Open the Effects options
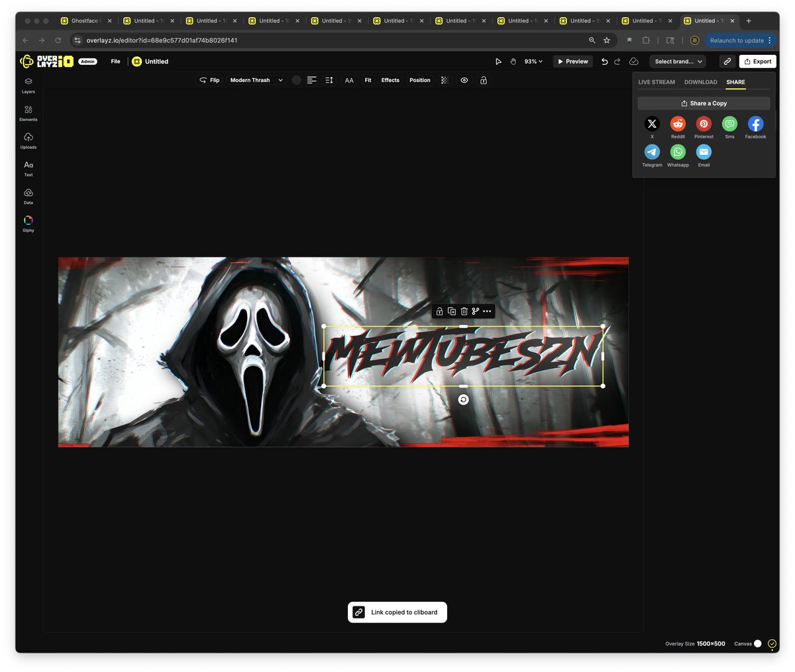 pyautogui.click(x=390, y=80)
